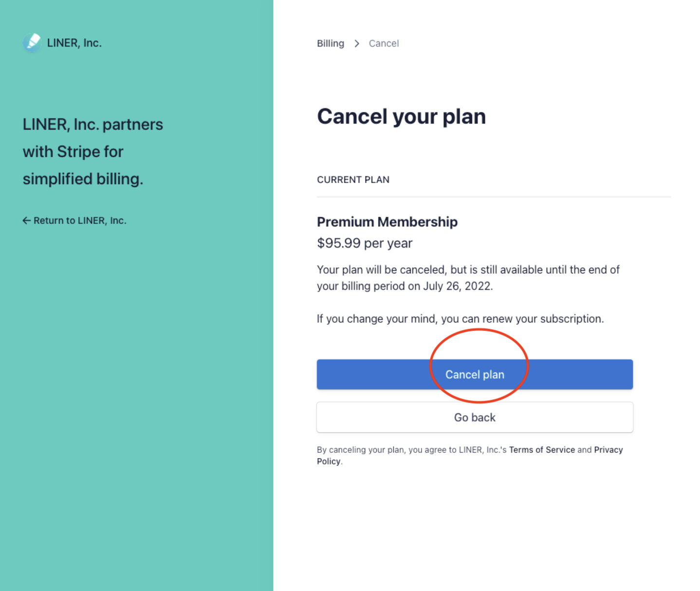
Task: Open the Privacy Policy link
Action: click(x=470, y=456)
